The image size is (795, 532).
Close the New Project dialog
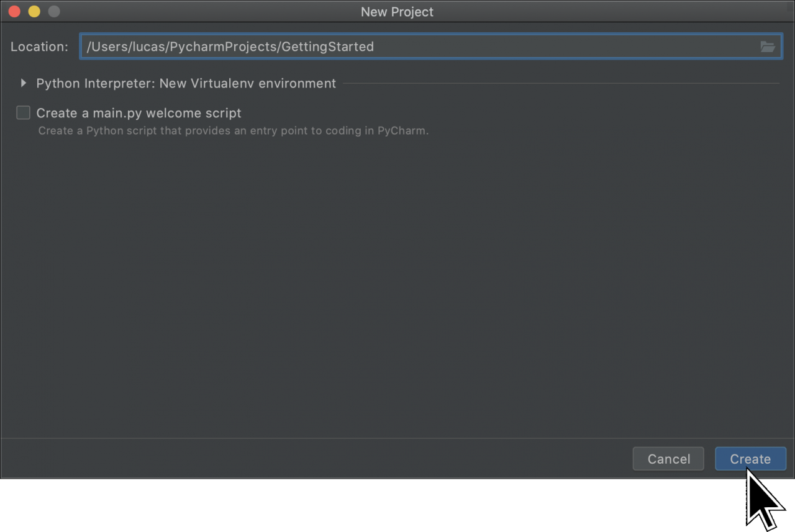point(14,11)
